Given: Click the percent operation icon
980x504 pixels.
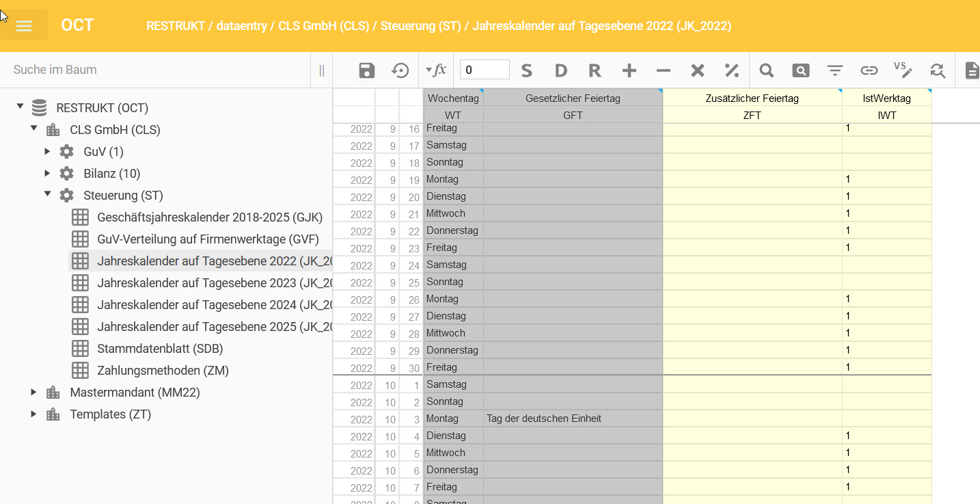Looking at the screenshot, I should [731, 70].
